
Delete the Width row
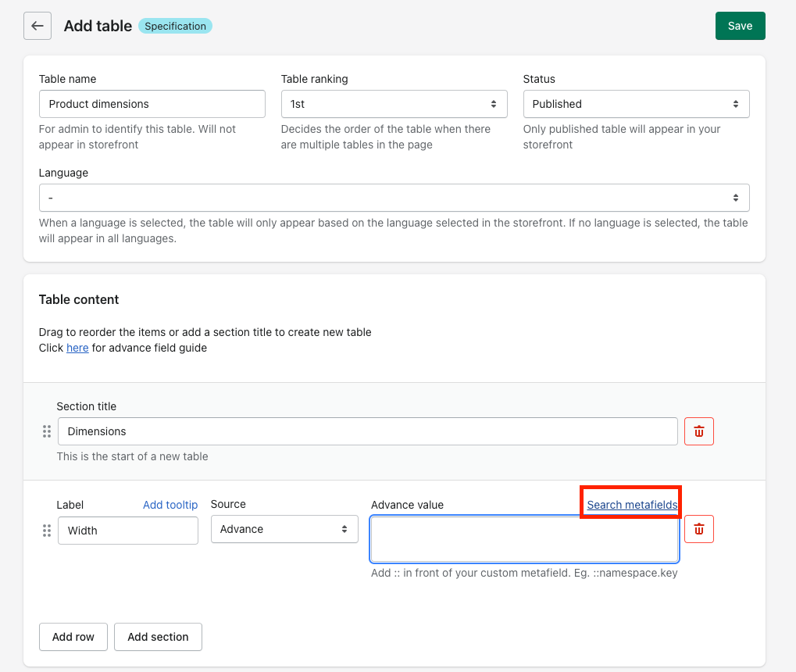click(x=698, y=530)
